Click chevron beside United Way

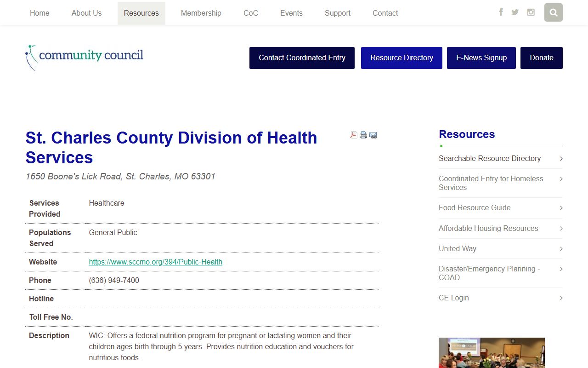561,249
